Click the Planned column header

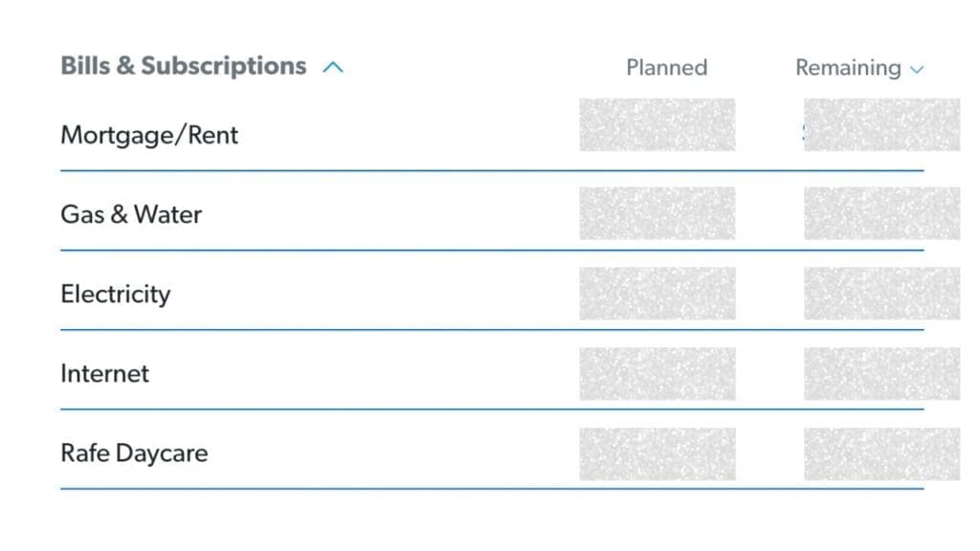(x=666, y=68)
